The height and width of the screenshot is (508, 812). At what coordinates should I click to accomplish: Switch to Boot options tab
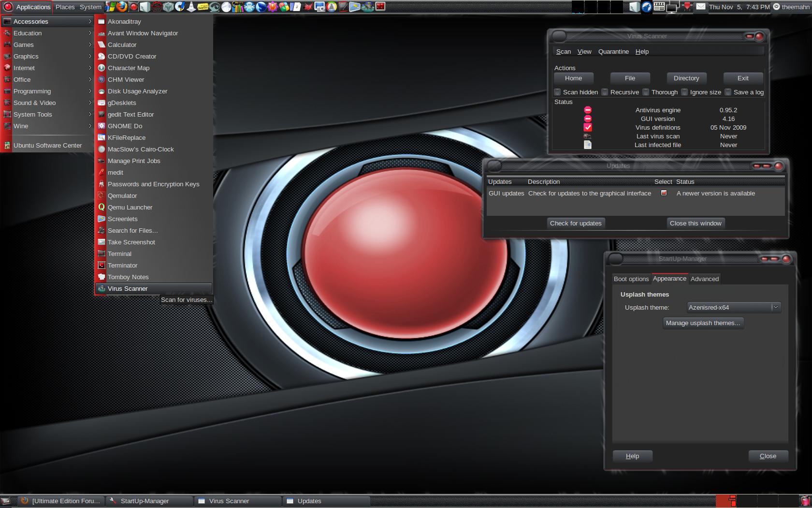click(x=631, y=279)
